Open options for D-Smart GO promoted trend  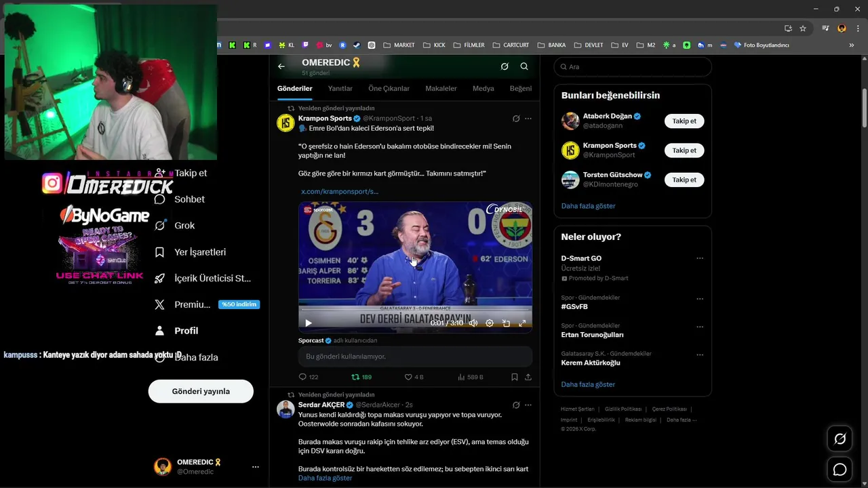(x=700, y=258)
